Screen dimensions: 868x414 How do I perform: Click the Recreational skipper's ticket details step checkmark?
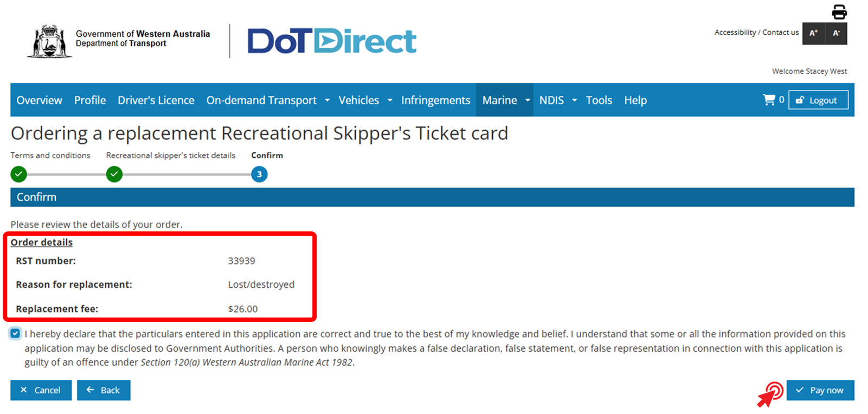(114, 174)
